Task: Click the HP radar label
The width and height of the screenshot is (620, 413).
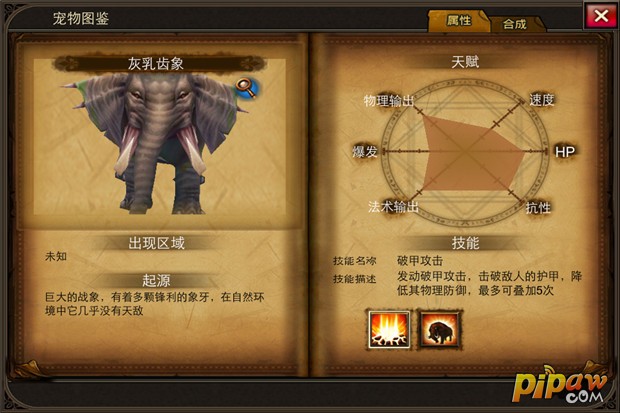Action: pos(565,152)
